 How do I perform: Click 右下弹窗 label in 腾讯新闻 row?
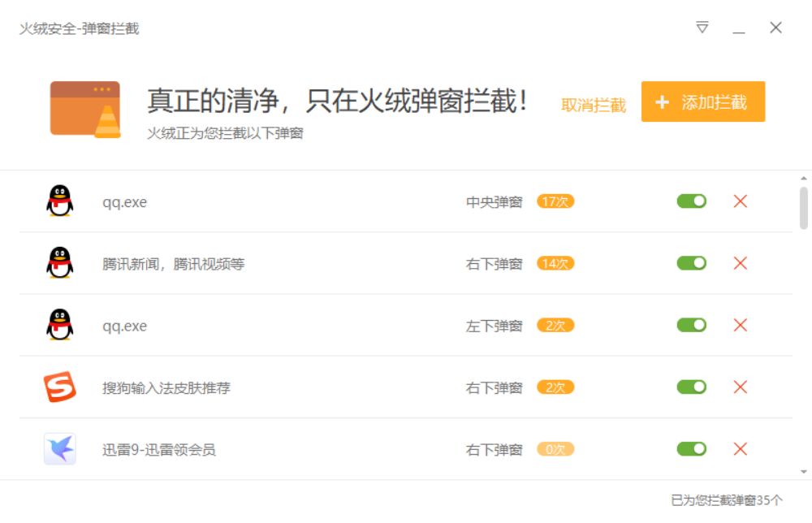click(494, 264)
